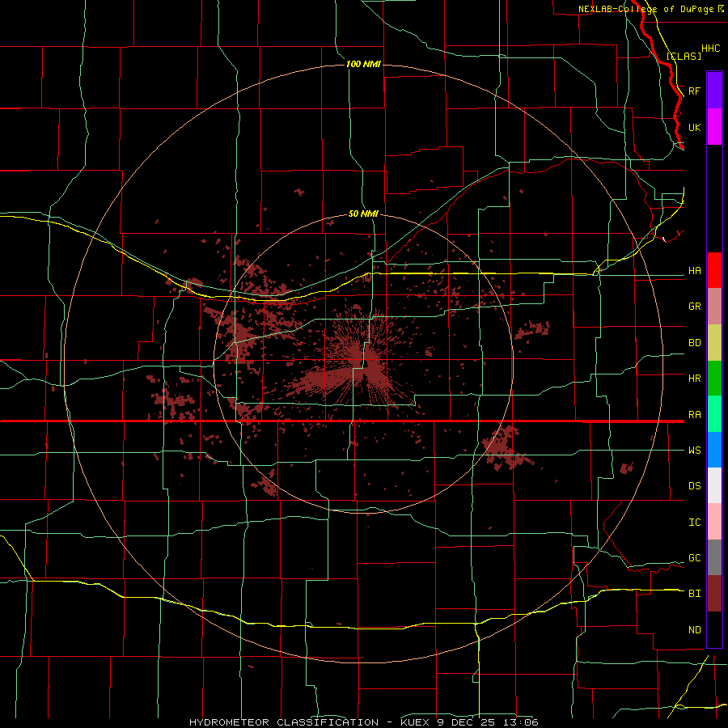Click the RF purple legend swatch

coord(714,91)
